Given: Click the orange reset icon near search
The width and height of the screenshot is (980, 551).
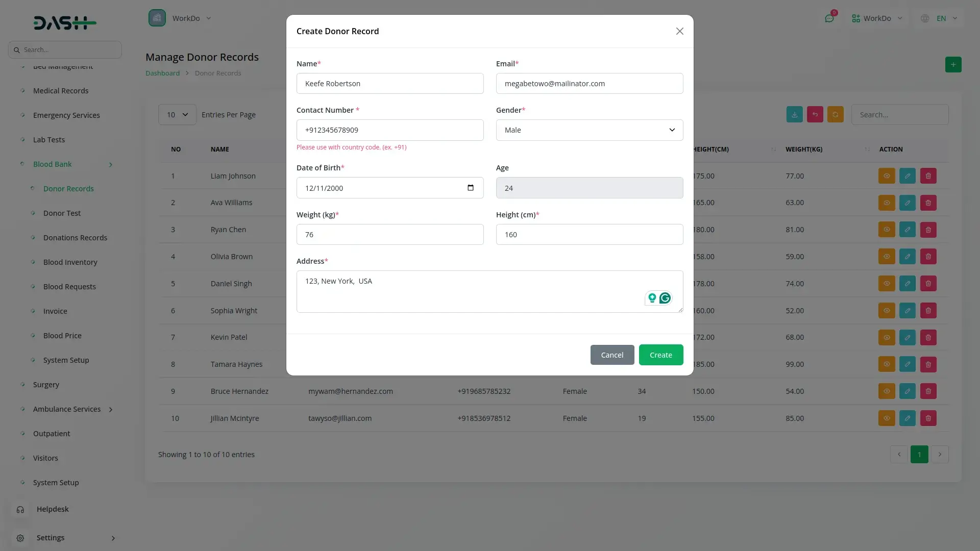Looking at the screenshot, I should (835, 115).
